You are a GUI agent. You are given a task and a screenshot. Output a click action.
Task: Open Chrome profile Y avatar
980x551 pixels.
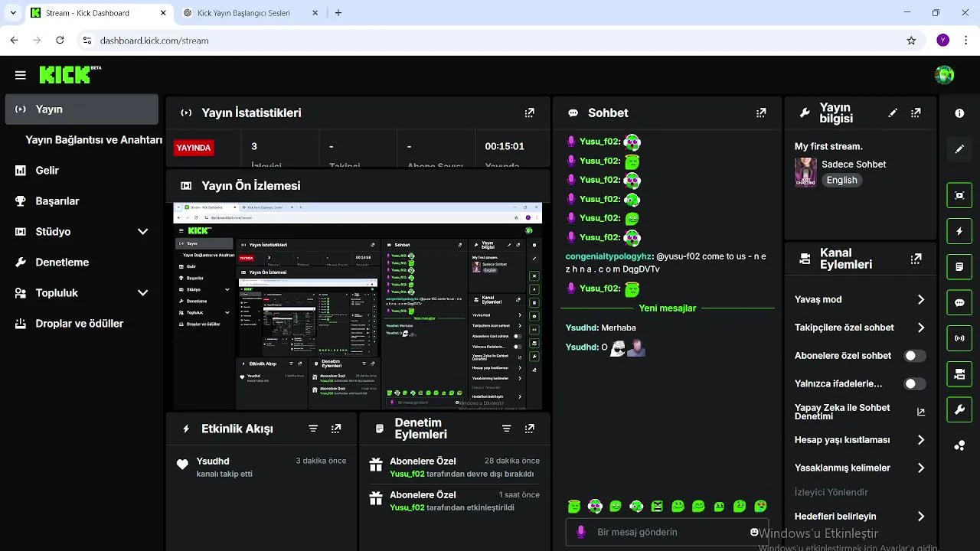[943, 41]
